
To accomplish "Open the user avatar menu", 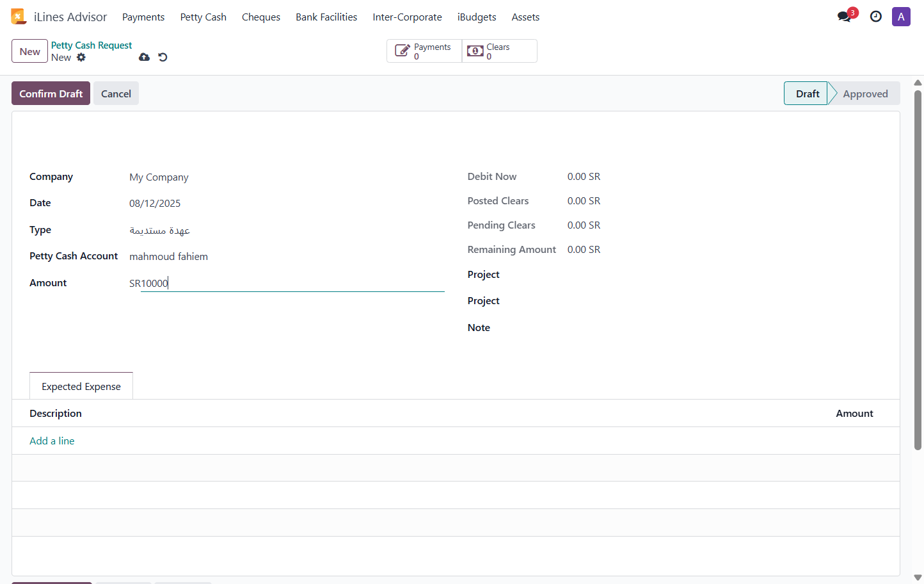I will pos(901,17).
